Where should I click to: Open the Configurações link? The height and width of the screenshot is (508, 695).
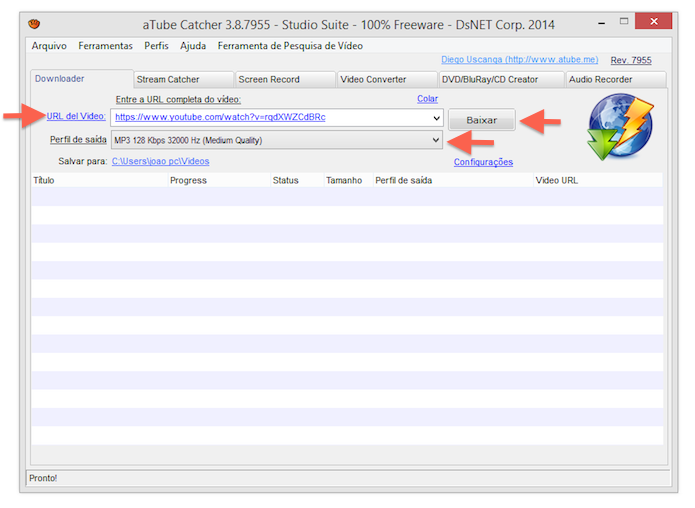483,162
